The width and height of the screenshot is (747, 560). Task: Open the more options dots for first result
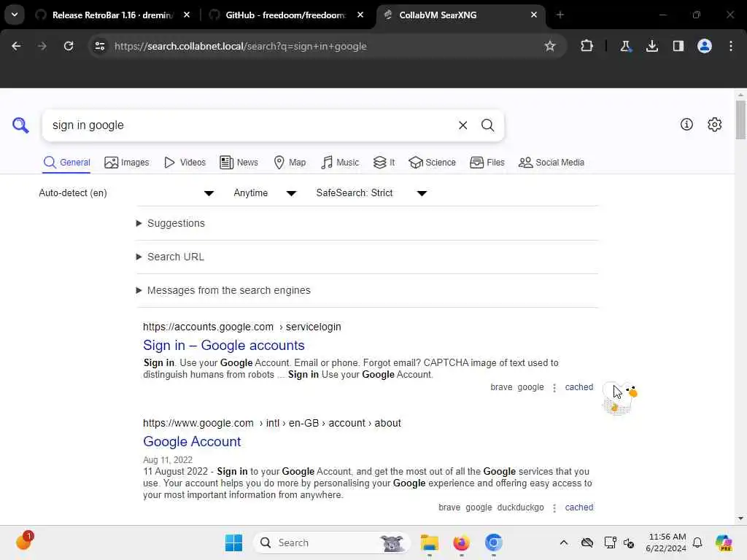(554, 388)
